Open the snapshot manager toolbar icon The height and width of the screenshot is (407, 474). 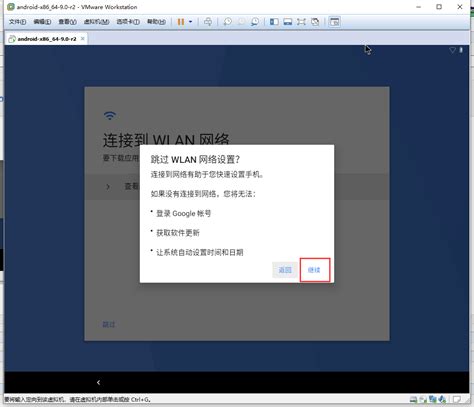255,22
